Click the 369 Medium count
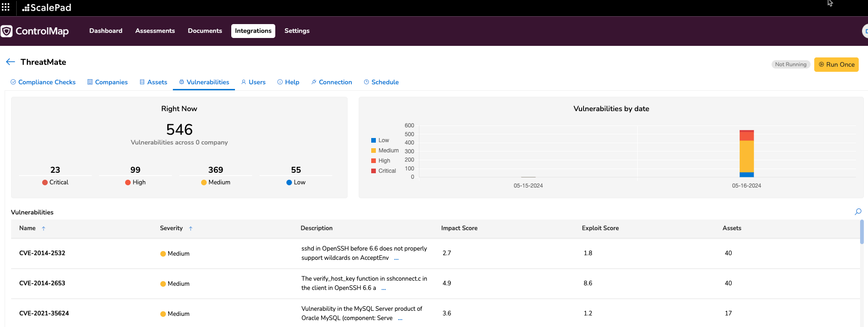868x327 pixels. (x=215, y=170)
